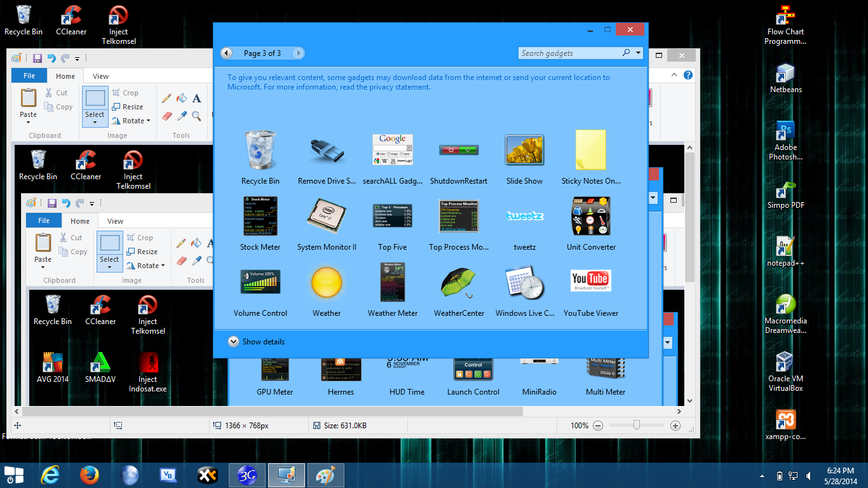The width and height of the screenshot is (868, 488).
Task: Launch Firefox from the taskbar
Action: (90, 475)
